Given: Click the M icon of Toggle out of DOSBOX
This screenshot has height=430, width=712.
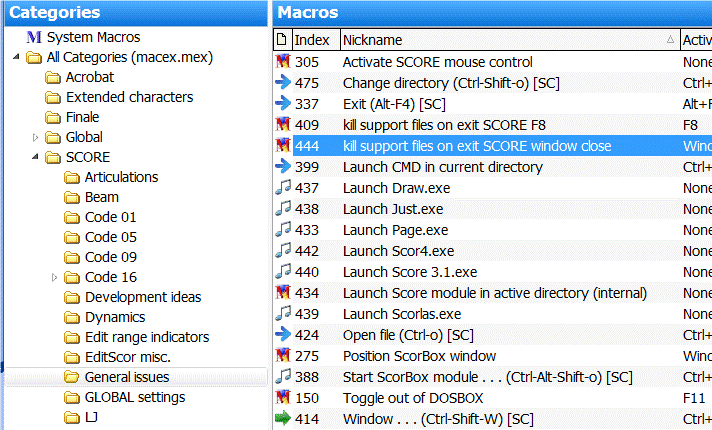Looking at the screenshot, I should tap(283, 397).
